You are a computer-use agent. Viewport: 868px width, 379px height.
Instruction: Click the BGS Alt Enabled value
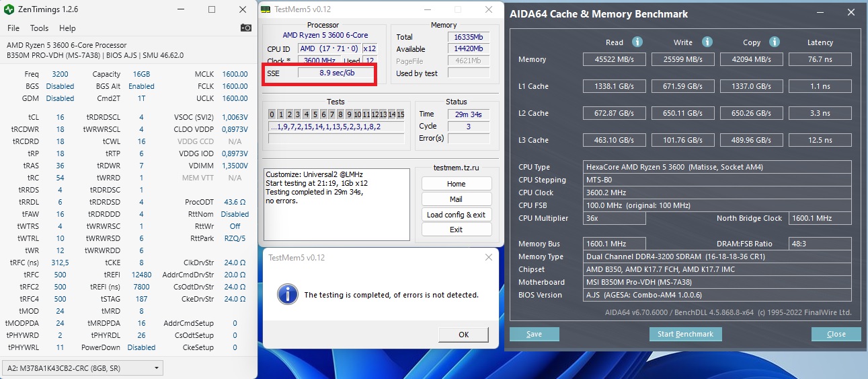tap(141, 86)
